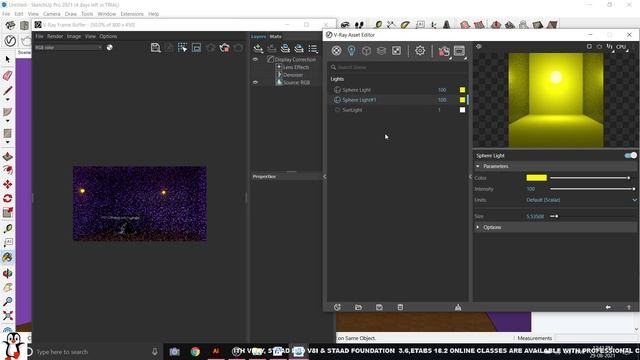Image resolution: width=640 pixels, height=360 pixels.
Task: Toggle the Sphere Light#1 enable icon in list
Action: tap(337, 100)
